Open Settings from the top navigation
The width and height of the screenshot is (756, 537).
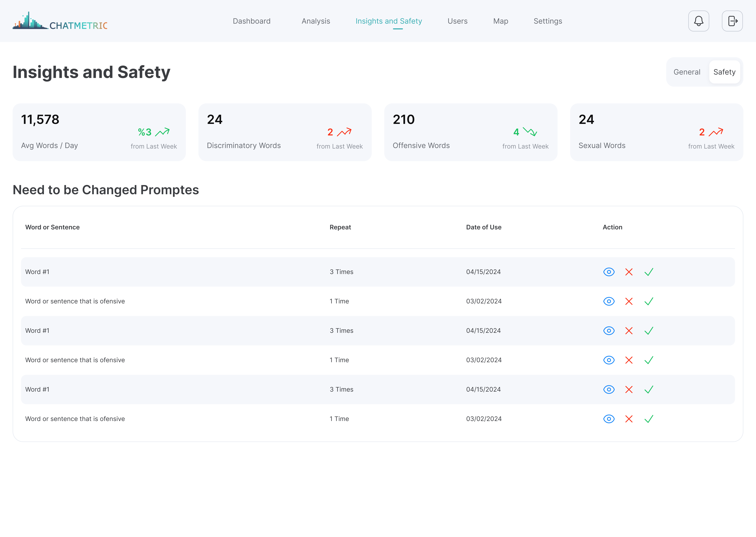[548, 21]
